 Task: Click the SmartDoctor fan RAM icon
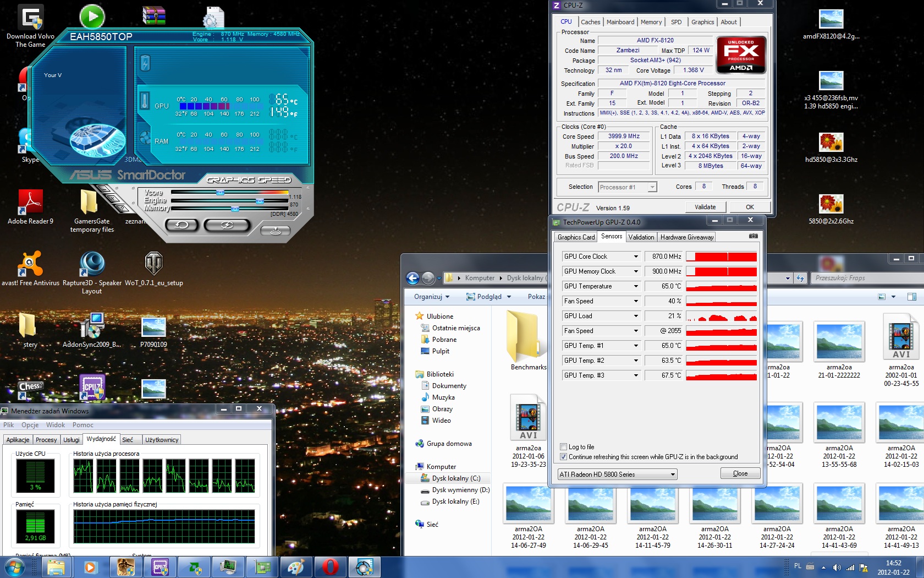[145, 137]
